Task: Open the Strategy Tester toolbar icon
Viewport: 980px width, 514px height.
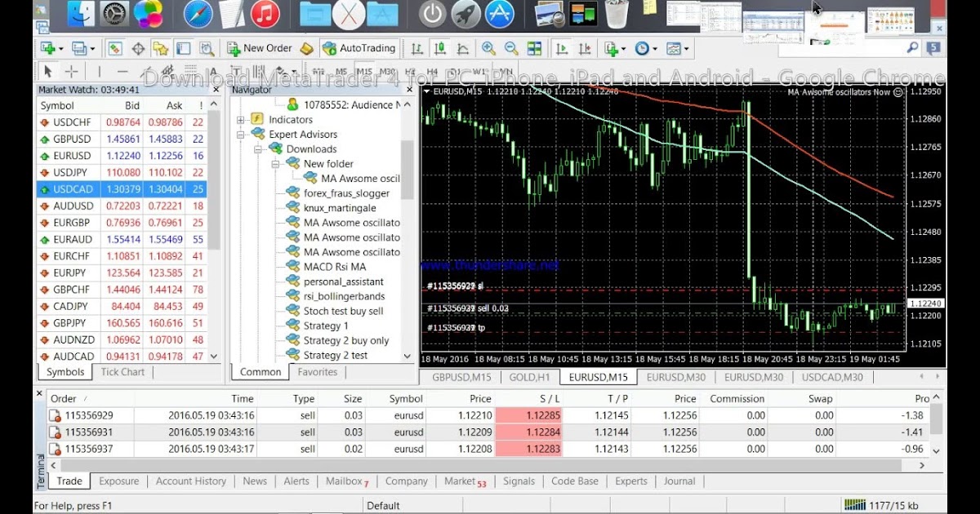Action: pos(205,48)
